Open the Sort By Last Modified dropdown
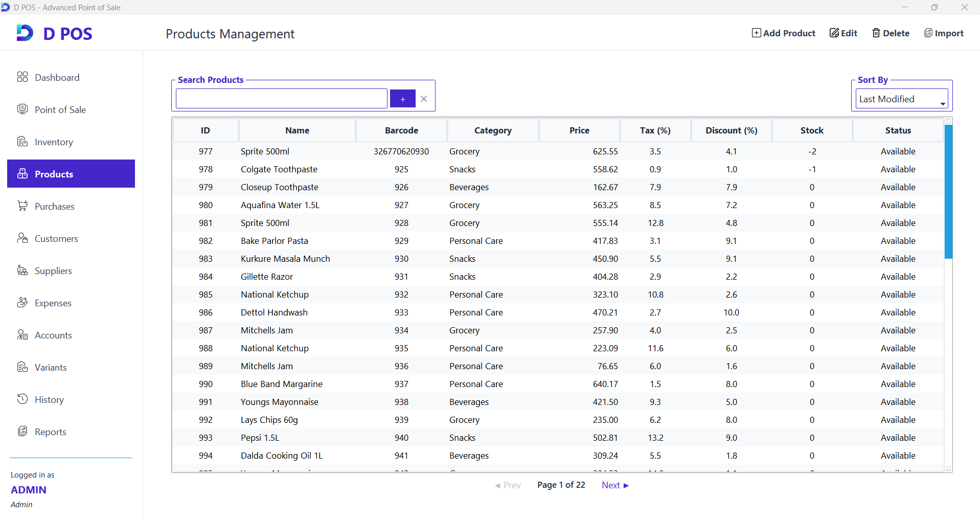 [902, 99]
